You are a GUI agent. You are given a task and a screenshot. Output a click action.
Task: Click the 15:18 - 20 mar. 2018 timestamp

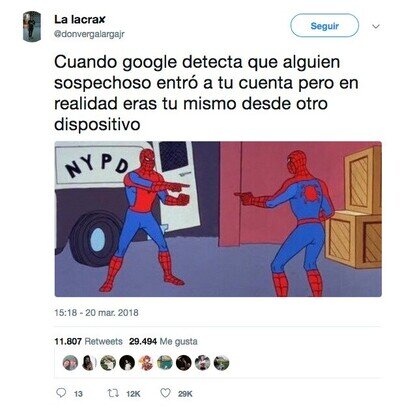[x=96, y=313]
